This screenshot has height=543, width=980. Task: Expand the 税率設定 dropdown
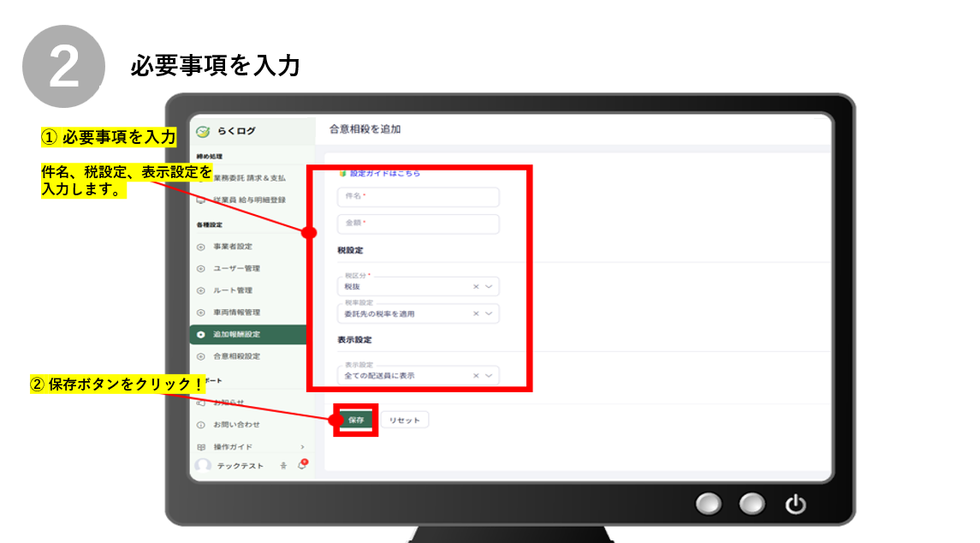click(489, 313)
